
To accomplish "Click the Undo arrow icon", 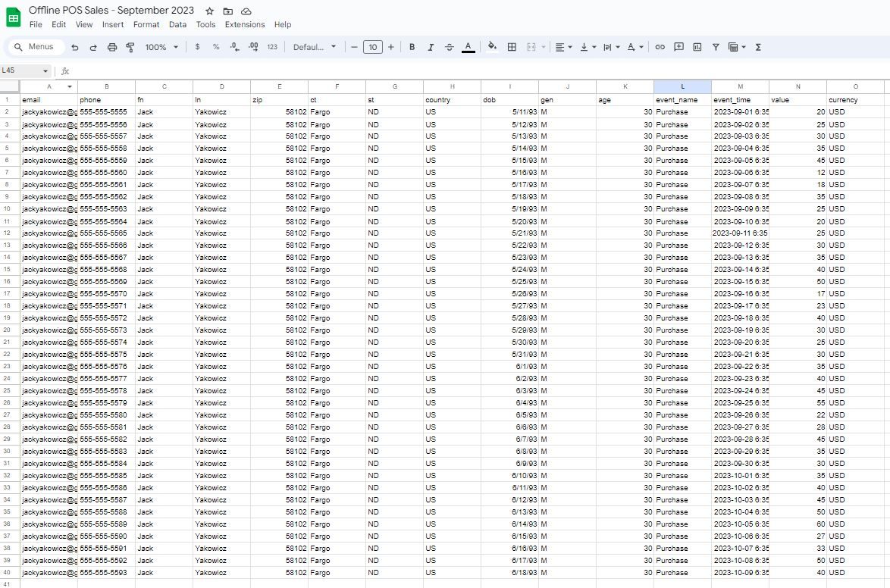I will (x=75, y=47).
